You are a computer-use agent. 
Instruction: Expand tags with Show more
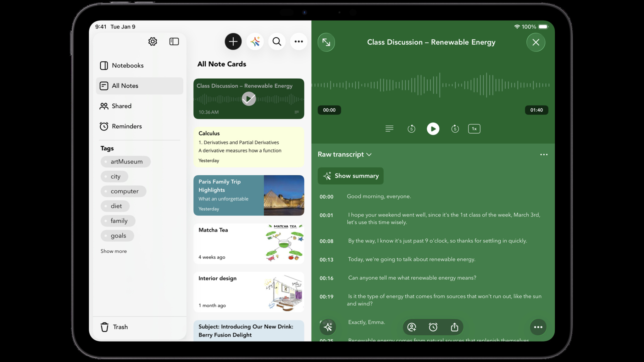pos(114,251)
